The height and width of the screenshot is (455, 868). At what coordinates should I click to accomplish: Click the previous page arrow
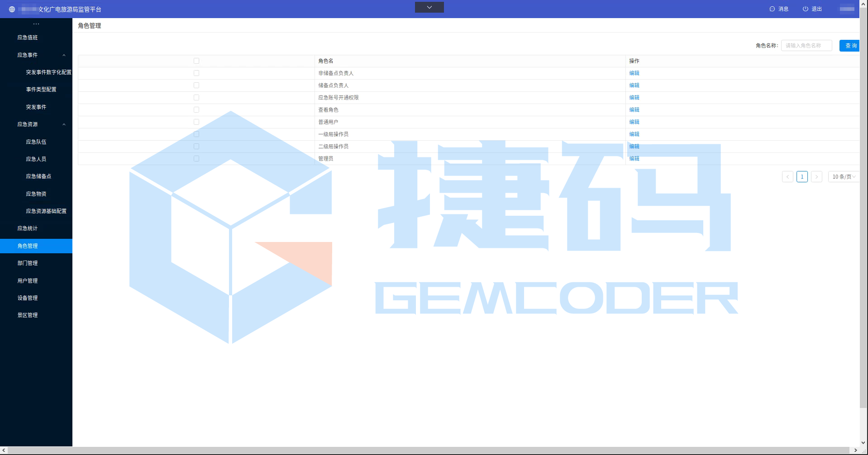787,177
